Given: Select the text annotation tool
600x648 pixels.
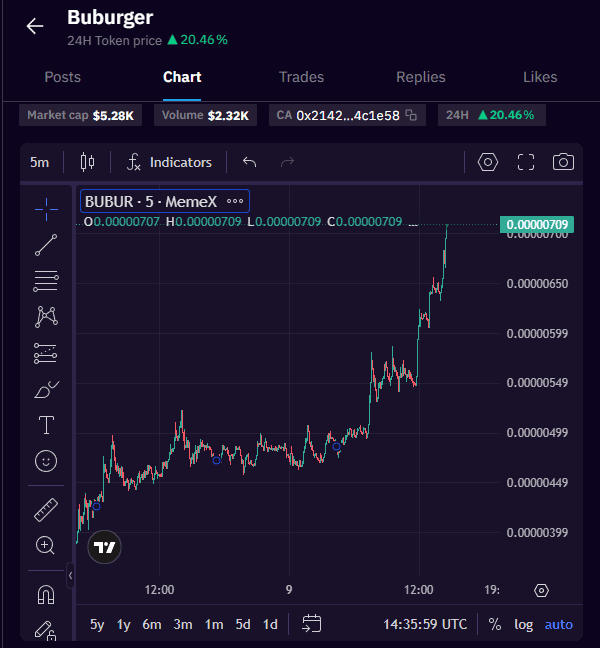Looking at the screenshot, I should coord(46,425).
